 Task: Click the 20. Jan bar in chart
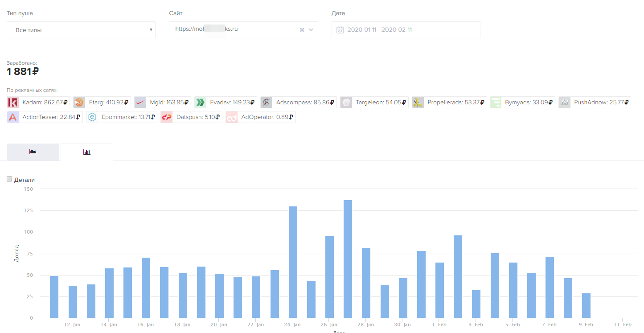point(219,296)
